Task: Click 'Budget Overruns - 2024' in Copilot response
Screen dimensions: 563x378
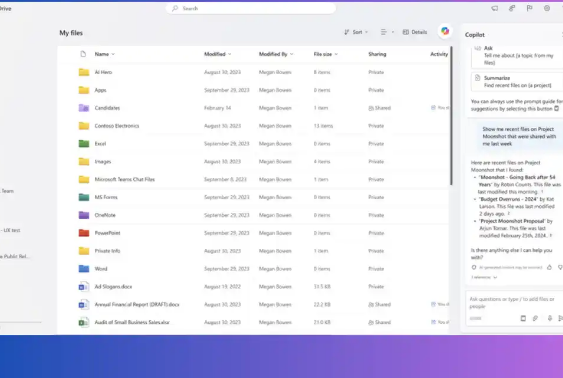Action: point(509,199)
